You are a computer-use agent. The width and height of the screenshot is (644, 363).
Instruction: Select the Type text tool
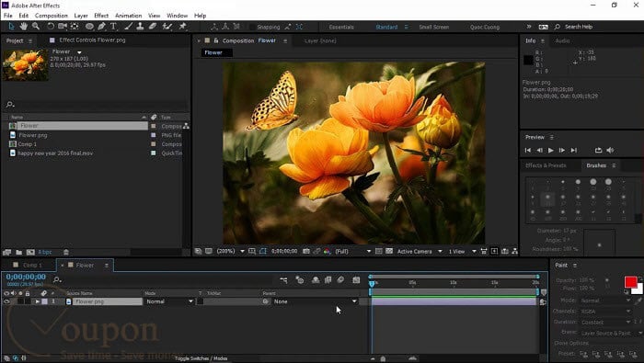point(113,27)
